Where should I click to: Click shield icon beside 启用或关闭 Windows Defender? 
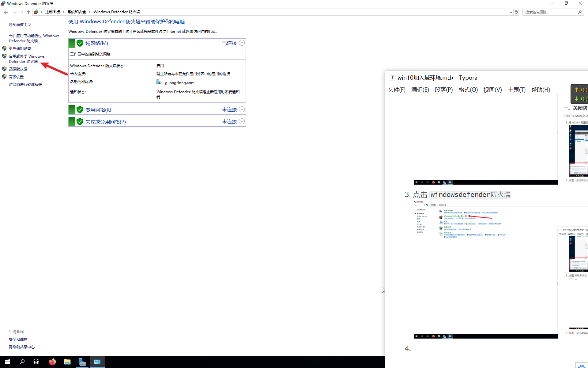coord(4,56)
